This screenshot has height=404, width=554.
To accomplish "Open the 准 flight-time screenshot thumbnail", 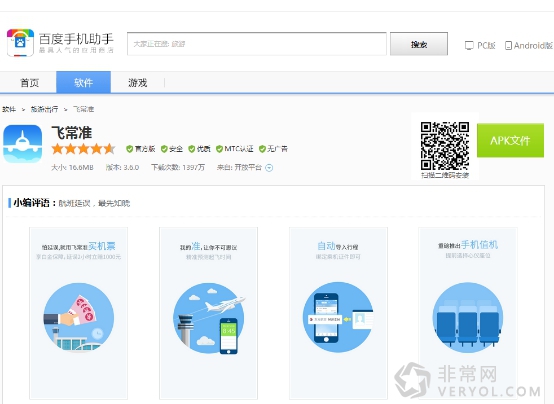I will tap(208, 313).
